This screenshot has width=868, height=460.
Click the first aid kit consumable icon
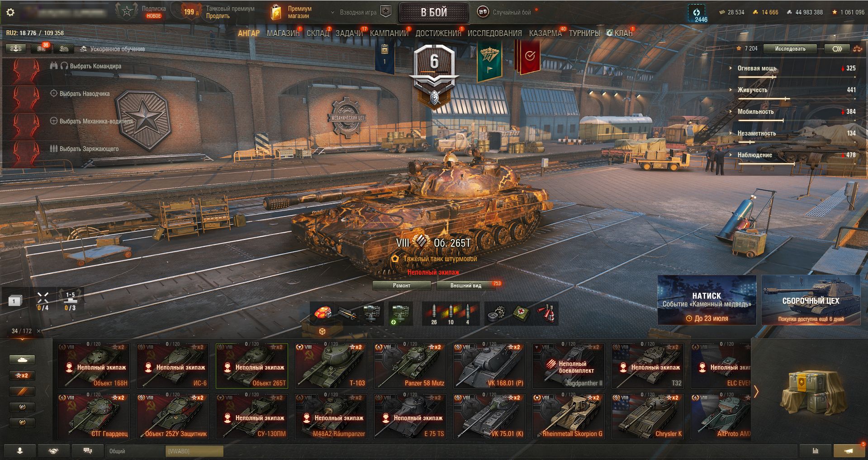(x=522, y=314)
